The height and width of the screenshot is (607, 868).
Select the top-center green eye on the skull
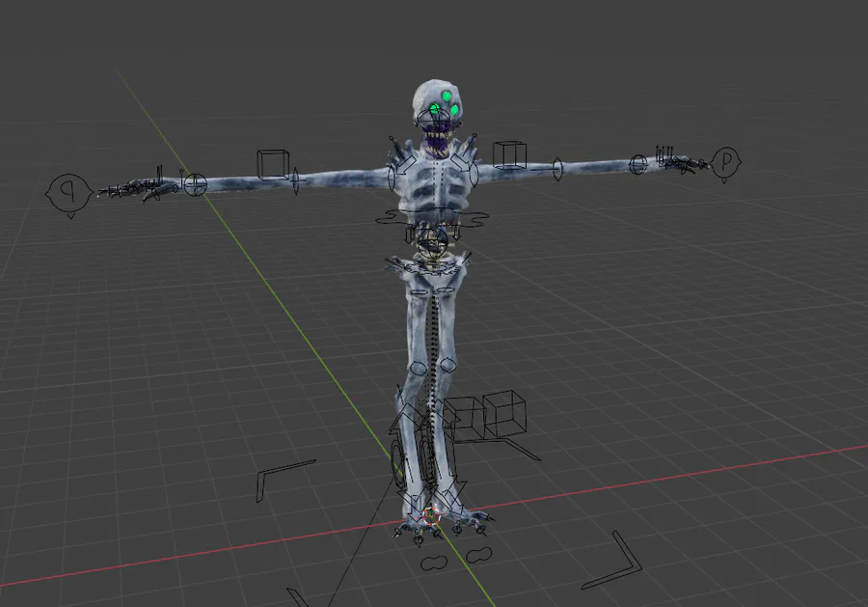click(447, 97)
